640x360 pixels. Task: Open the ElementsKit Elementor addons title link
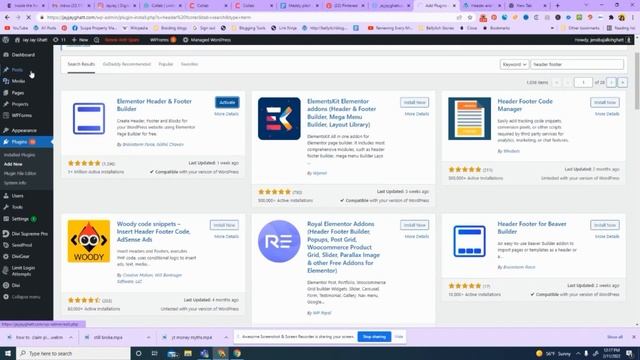342,113
